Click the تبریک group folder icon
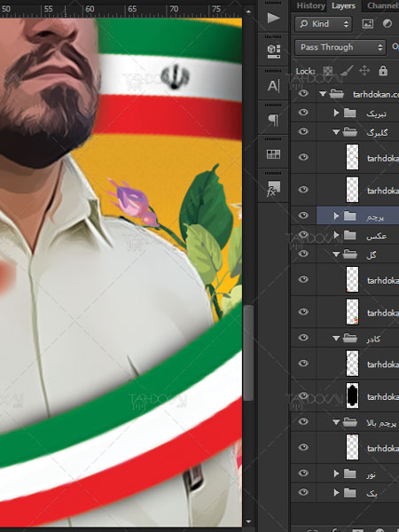The image size is (399, 532). 350,113
